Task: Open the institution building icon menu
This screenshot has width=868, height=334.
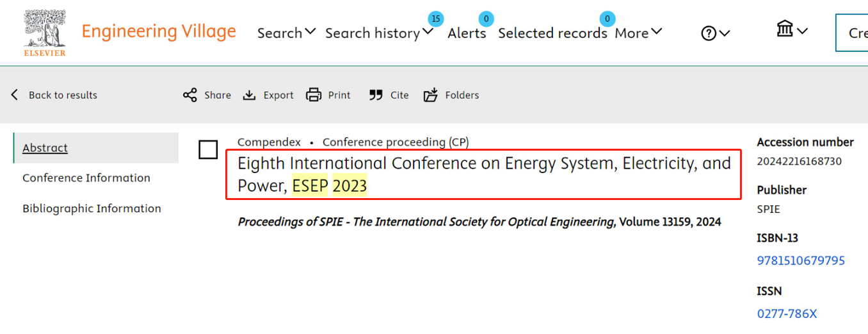Action: click(792, 29)
